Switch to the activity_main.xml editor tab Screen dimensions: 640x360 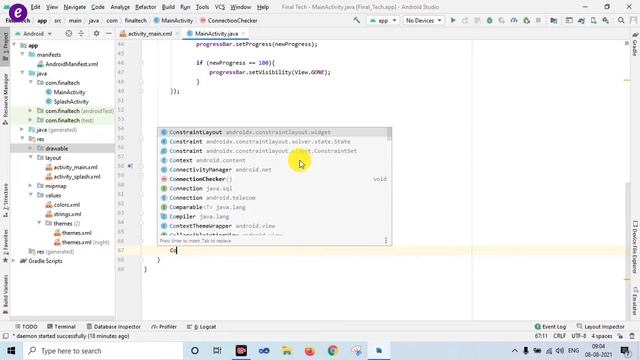150,33
